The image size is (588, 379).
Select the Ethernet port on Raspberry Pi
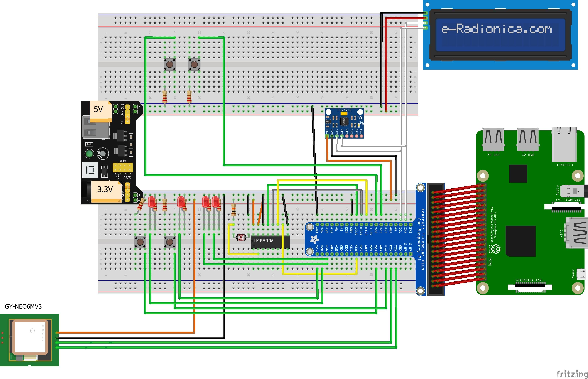coord(564,144)
